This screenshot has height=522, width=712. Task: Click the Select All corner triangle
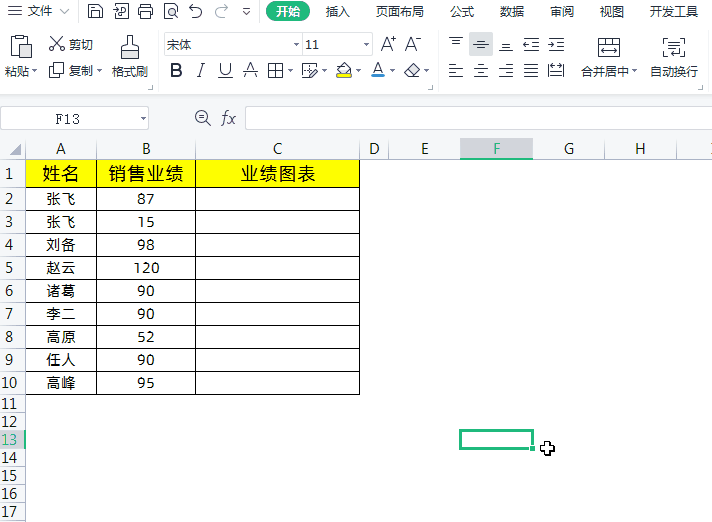15,149
